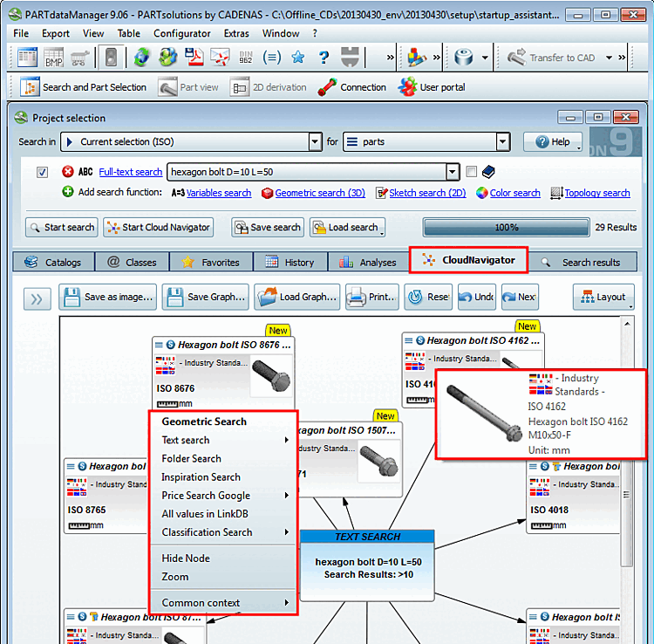Image resolution: width=654 pixels, height=644 pixels.
Task: Click the PDF export icon
Action: click(x=194, y=58)
